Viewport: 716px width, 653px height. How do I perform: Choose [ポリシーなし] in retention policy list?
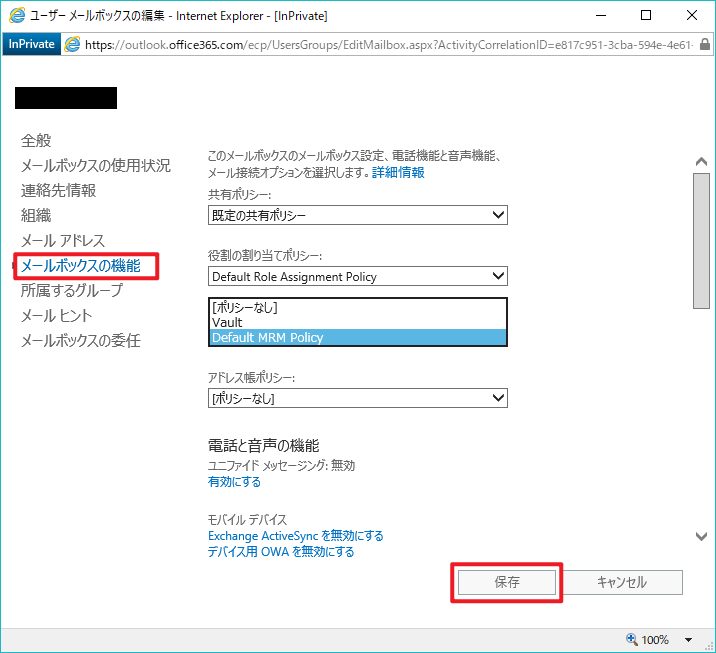pyautogui.click(x=358, y=307)
